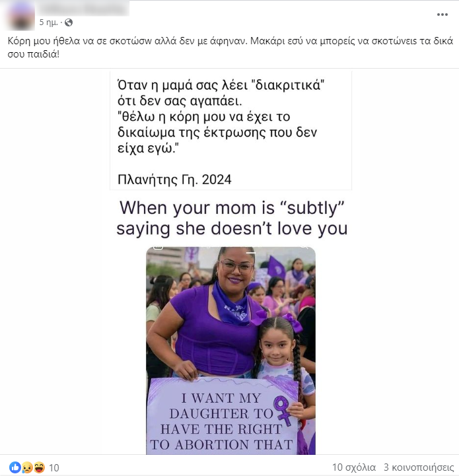Click the Greek translation text box image
Image resolution: width=459 pixels, height=476 pixels.
coord(230,131)
